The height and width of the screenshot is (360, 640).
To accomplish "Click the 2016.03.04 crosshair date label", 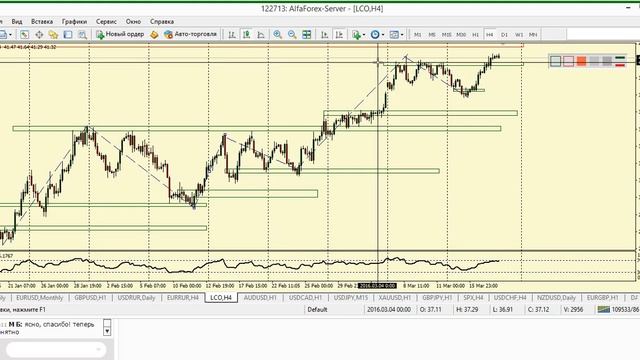I will tap(377, 286).
